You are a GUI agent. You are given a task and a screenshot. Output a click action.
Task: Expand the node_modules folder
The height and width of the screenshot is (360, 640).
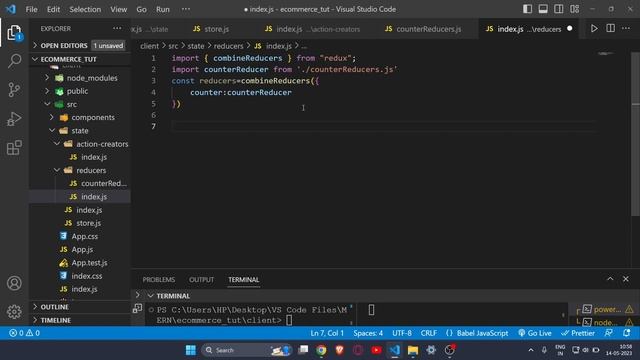point(92,78)
